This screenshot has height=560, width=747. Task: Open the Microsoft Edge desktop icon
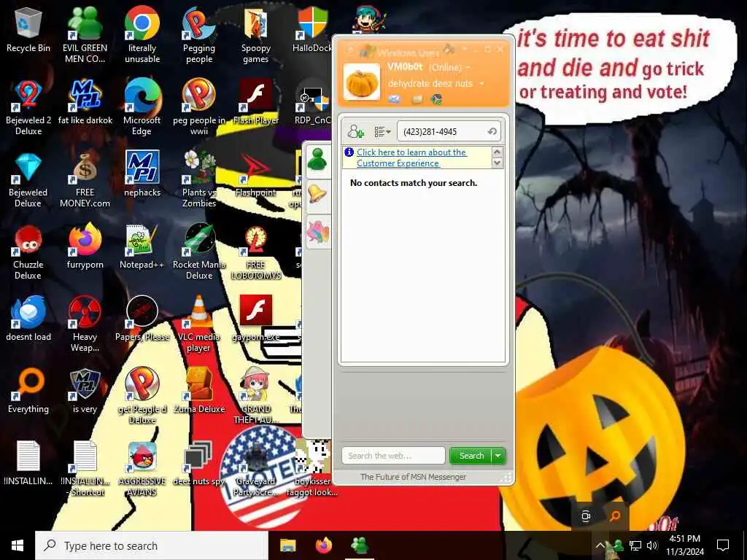click(142, 107)
